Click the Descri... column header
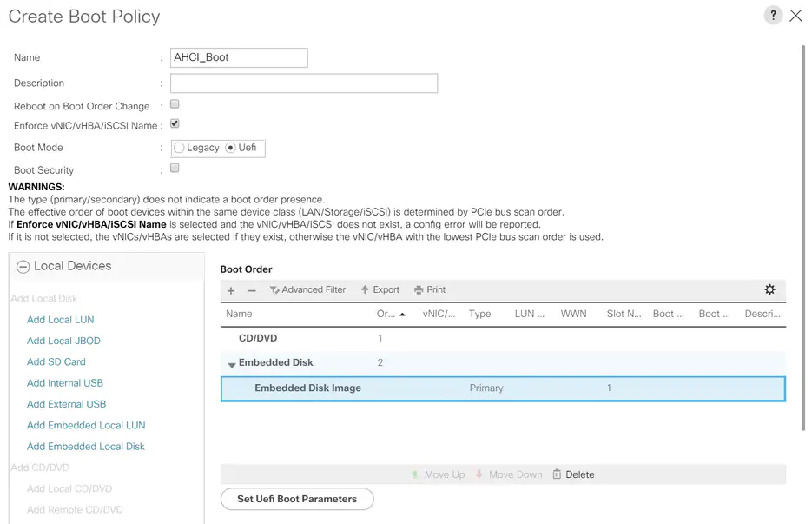 pos(762,314)
